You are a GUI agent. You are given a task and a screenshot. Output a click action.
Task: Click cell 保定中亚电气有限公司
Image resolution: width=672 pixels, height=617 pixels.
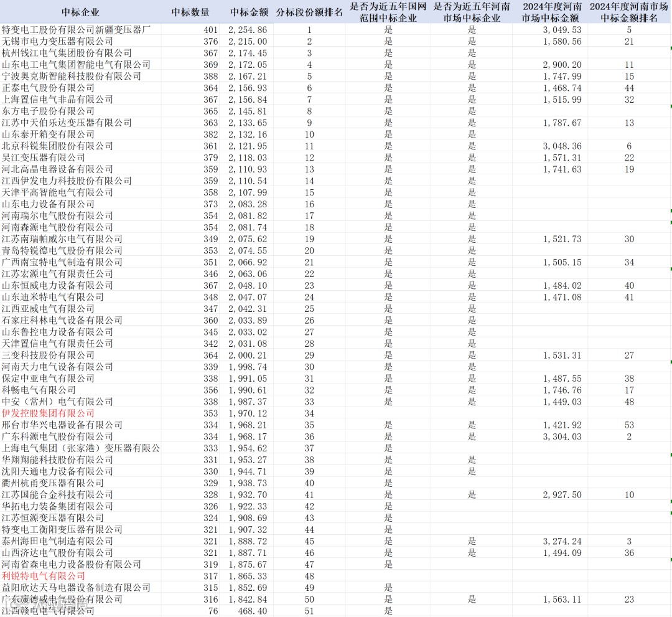click(x=47, y=378)
